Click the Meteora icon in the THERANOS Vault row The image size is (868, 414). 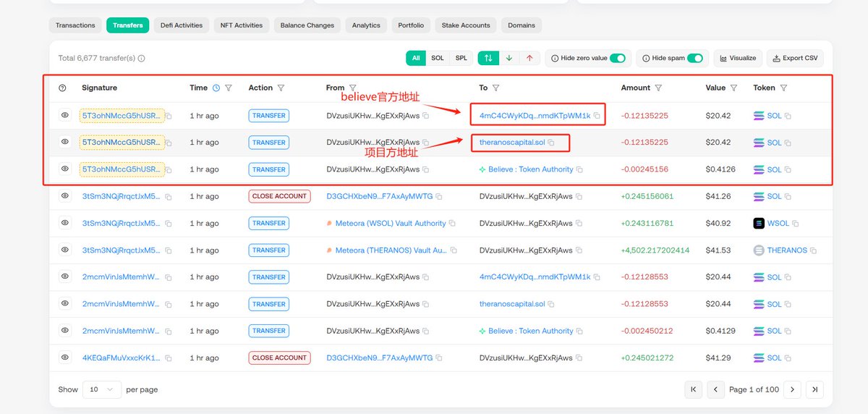coord(330,250)
